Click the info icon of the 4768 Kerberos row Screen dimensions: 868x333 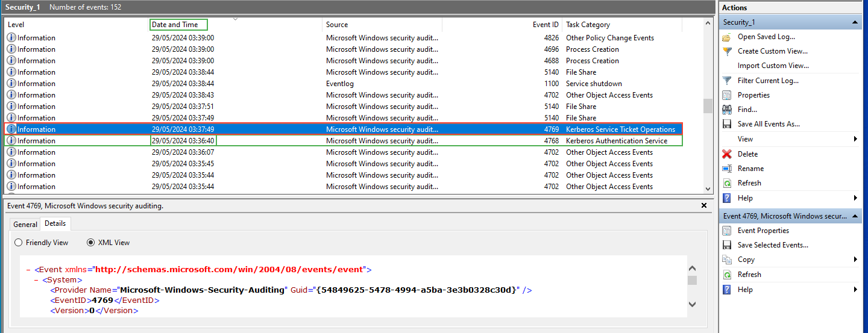(11, 141)
